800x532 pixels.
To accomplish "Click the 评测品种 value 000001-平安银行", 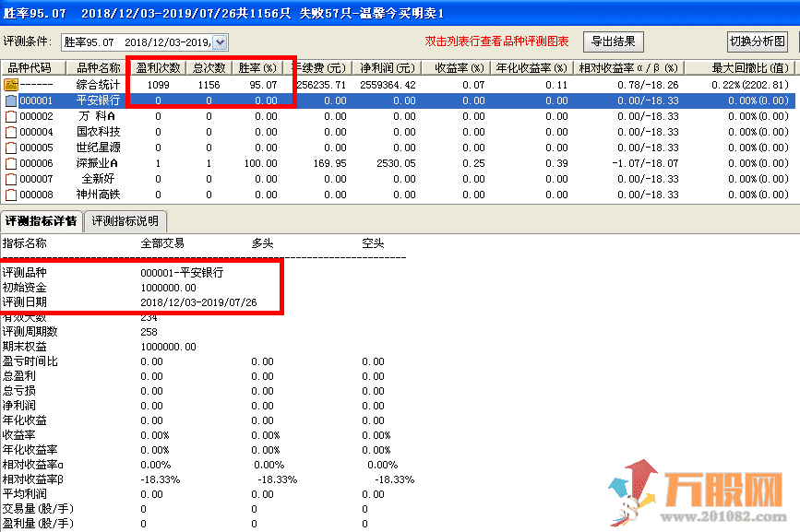I will [182, 273].
